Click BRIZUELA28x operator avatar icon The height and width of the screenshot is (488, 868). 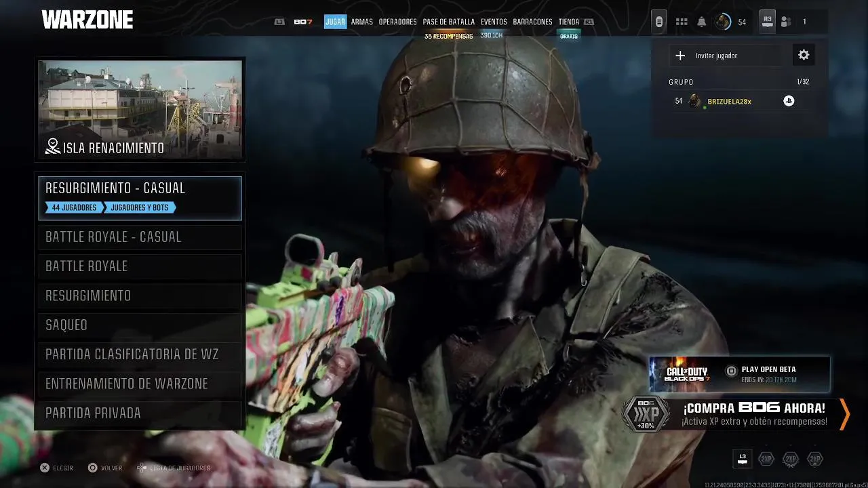point(694,101)
